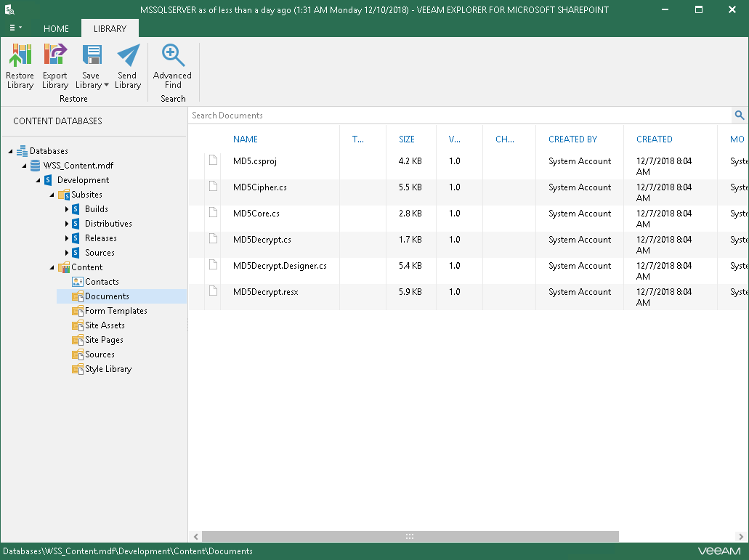This screenshot has height=560, width=749.
Task: Collapse the Content tree node
Action: [52, 267]
